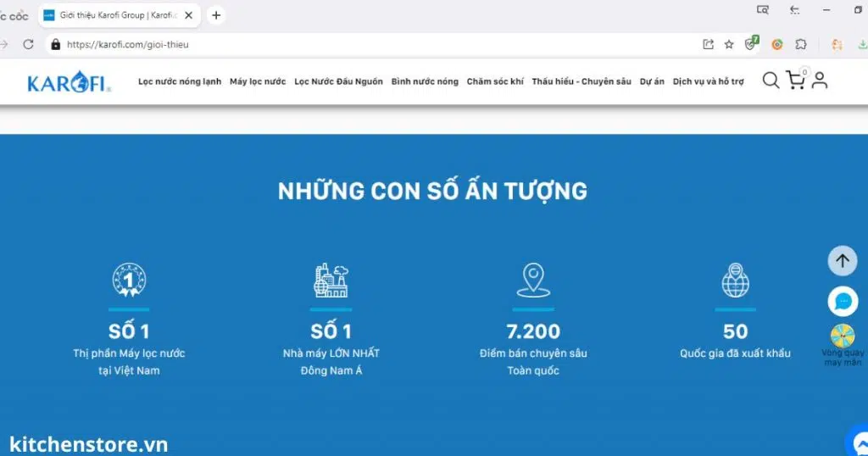Screen dimensions: 868x456
Task: Click the map location pin icon
Action: 533,280
